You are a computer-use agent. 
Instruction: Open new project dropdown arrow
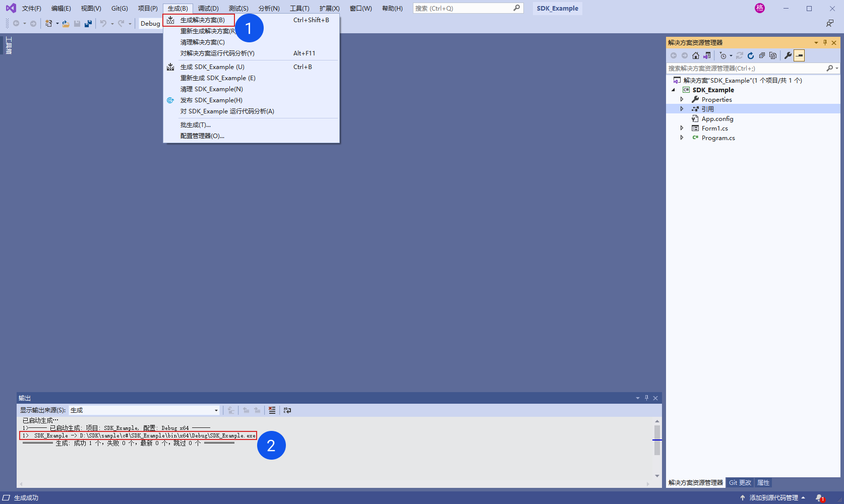(x=57, y=23)
